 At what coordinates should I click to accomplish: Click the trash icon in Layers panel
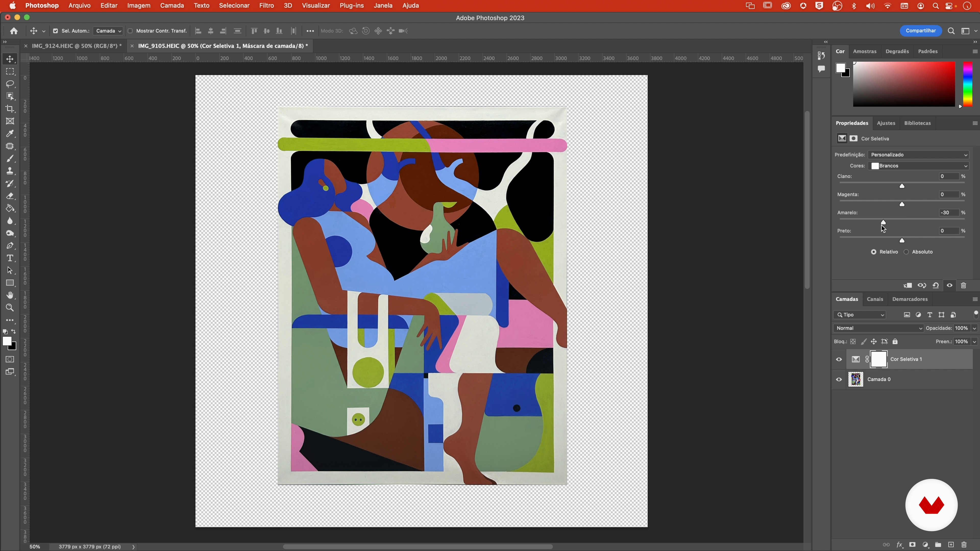(x=964, y=545)
